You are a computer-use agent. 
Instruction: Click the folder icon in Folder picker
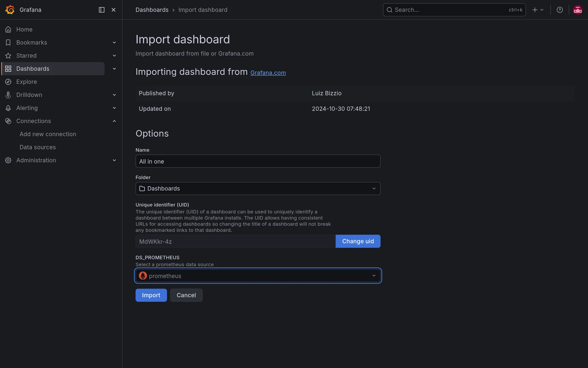tap(142, 188)
